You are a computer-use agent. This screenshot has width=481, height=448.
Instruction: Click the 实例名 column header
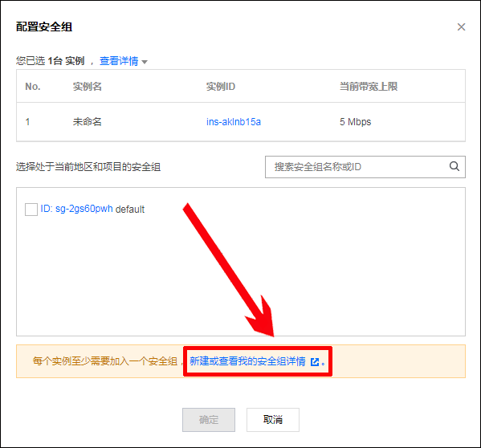[87, 87]
